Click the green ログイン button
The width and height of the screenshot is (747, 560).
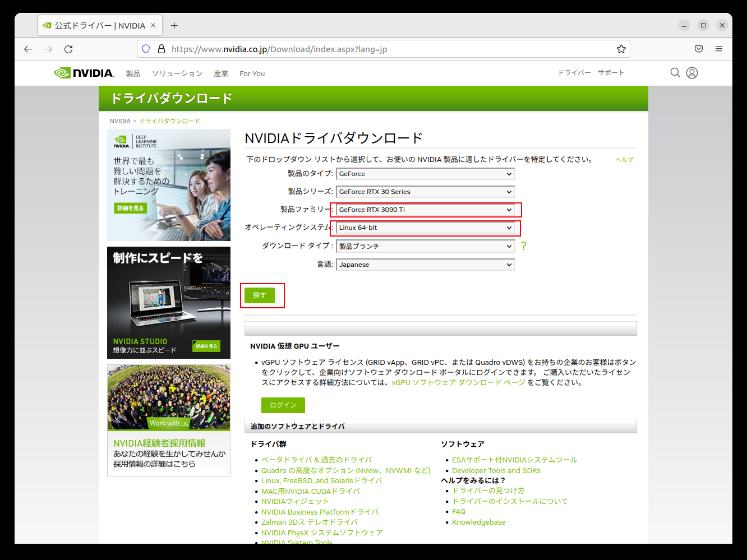[x=283, y=405]
